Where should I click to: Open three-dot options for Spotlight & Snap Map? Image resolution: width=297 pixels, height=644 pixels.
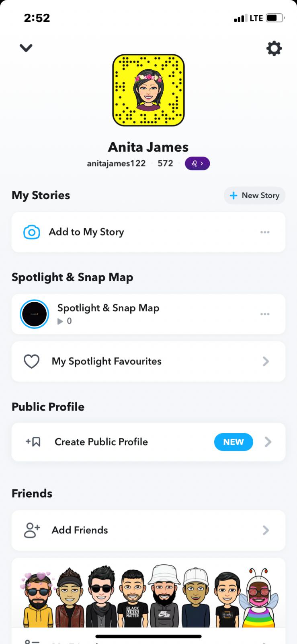pos(265,314)
